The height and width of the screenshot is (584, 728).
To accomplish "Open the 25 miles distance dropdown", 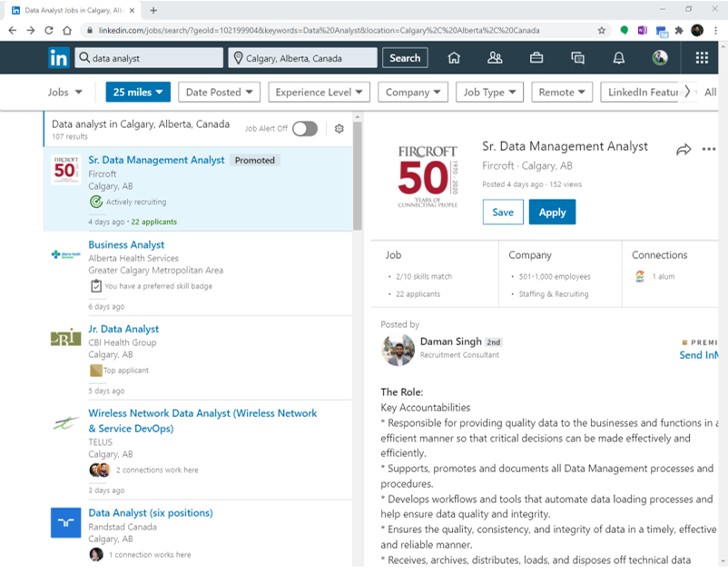I will tap(138, 92).
